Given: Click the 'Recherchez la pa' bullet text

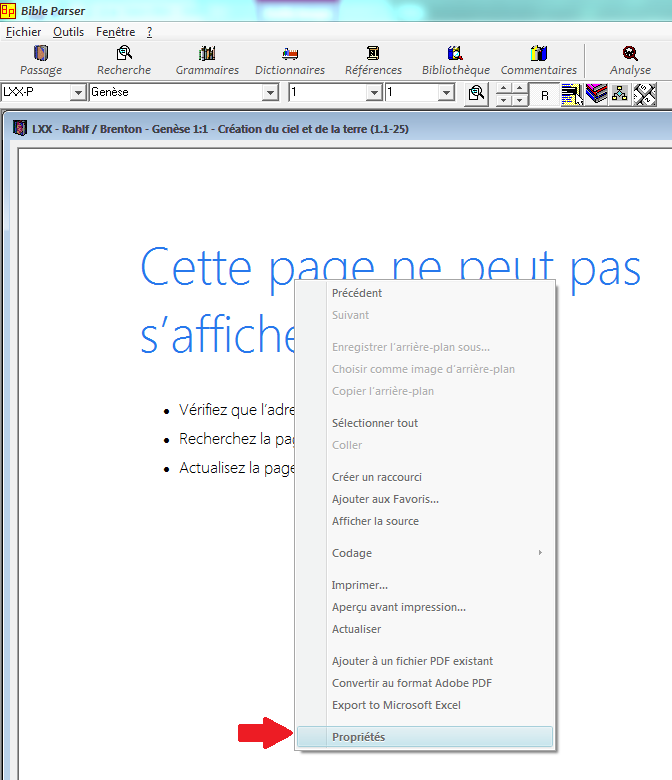Looking at the screenshot, I should point(237,439).
